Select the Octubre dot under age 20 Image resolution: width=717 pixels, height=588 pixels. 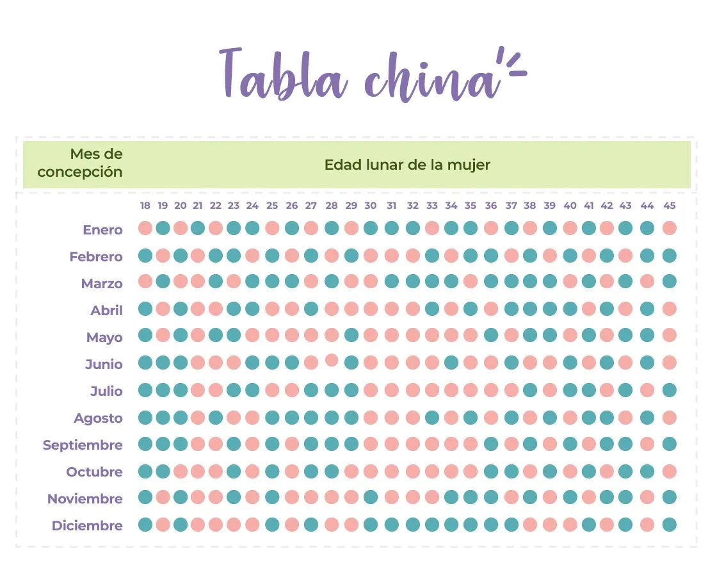[180, 471]
